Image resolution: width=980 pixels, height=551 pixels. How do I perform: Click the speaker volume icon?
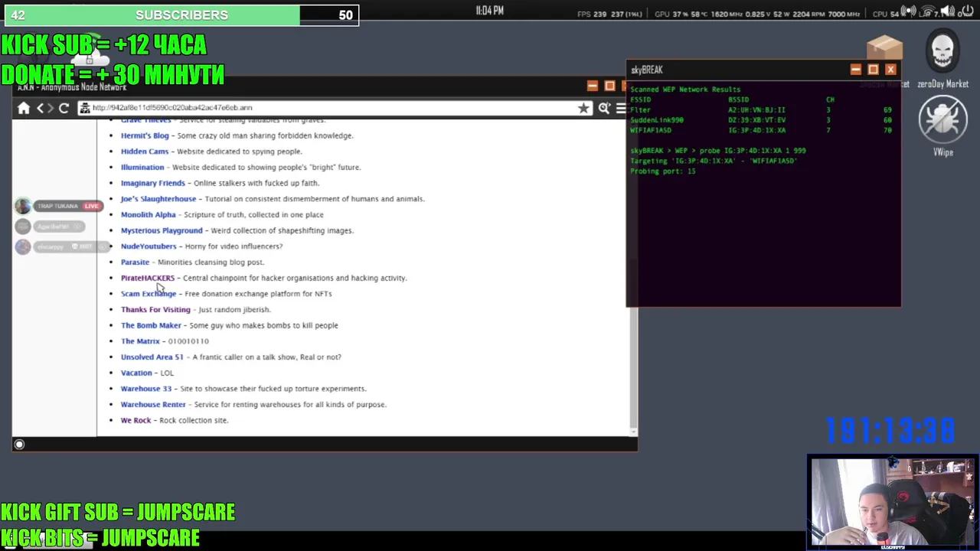pyautogui.click(x=947, y=12)
